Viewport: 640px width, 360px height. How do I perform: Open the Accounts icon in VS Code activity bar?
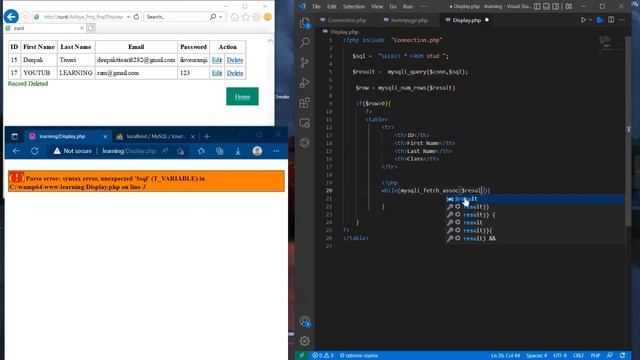tap(305, 321)
